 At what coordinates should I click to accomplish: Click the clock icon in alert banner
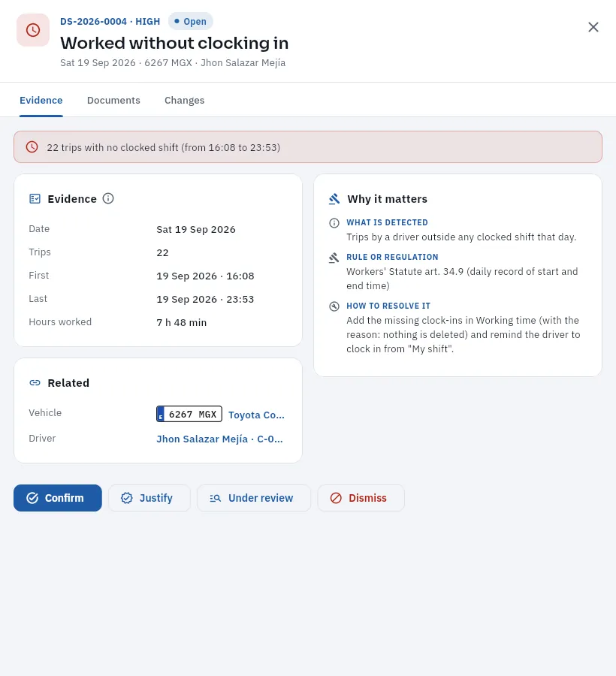pos(32,147)
